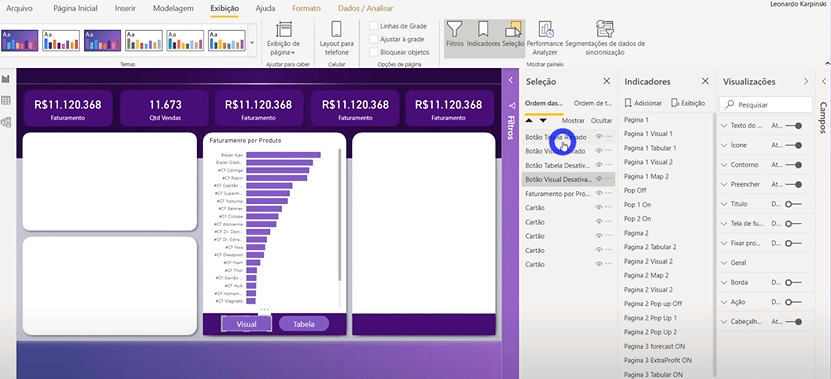This screenshot has height=379, width=831.
Task: Open the Model view sidebar icon
Action: (6, 122)
